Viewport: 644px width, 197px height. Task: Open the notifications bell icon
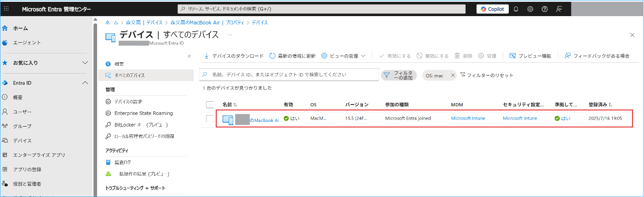(516, 9)
